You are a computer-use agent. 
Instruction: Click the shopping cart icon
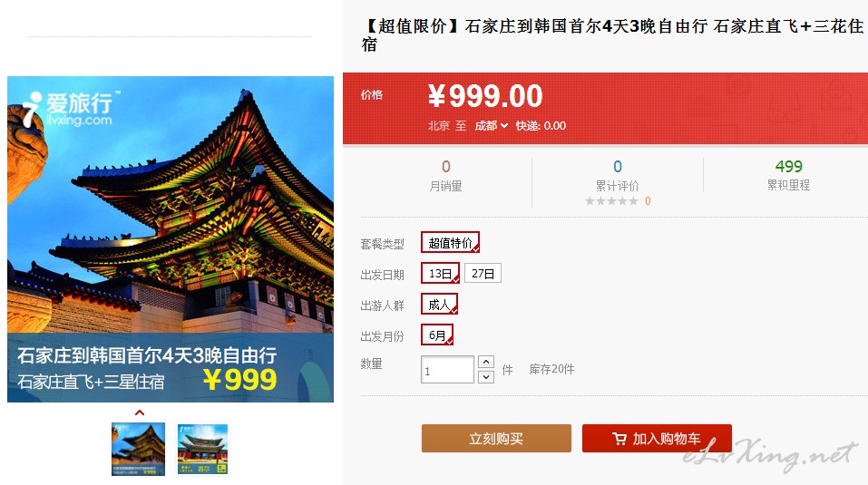click(619, 439)
